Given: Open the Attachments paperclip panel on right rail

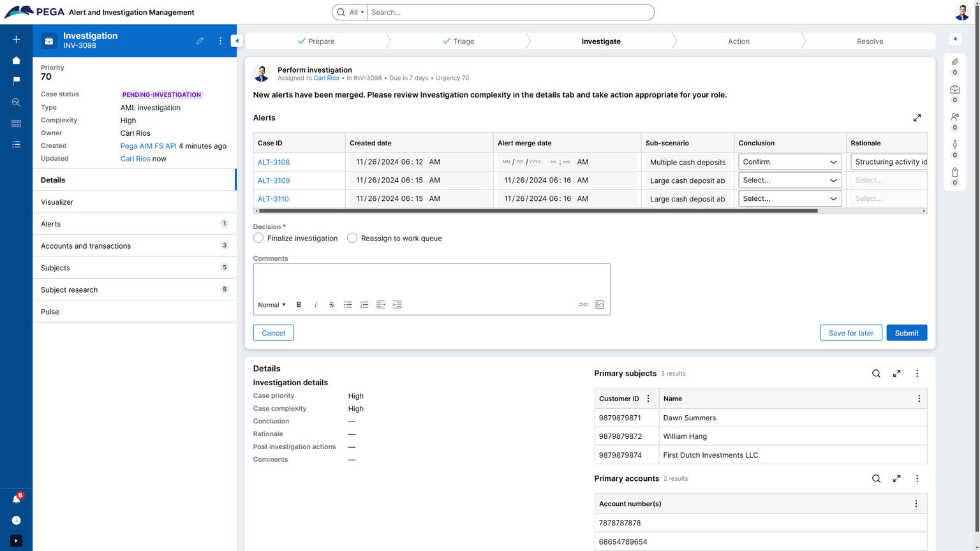Looking at the screenshot, I should click(954, 62).
